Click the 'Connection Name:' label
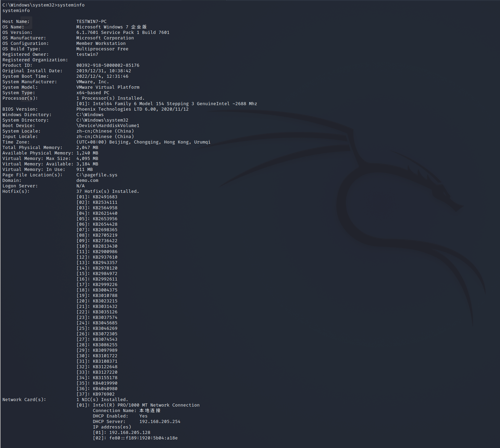500x448 pixels. coord(115,411)
